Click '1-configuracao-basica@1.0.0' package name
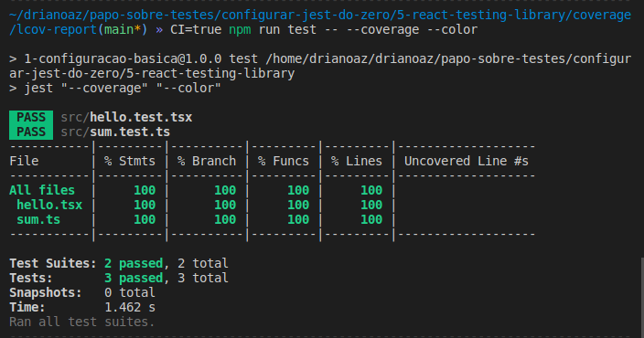 coord(123,58)
